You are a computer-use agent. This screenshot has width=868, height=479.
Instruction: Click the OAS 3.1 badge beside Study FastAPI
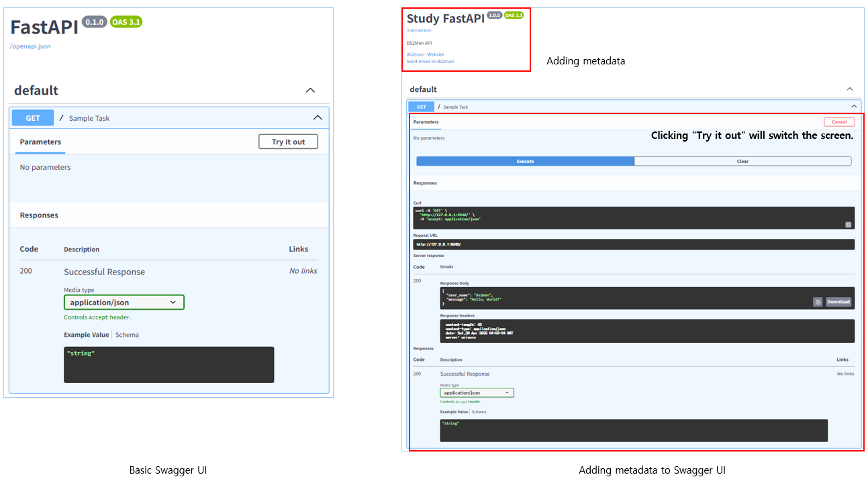(514, 15)
